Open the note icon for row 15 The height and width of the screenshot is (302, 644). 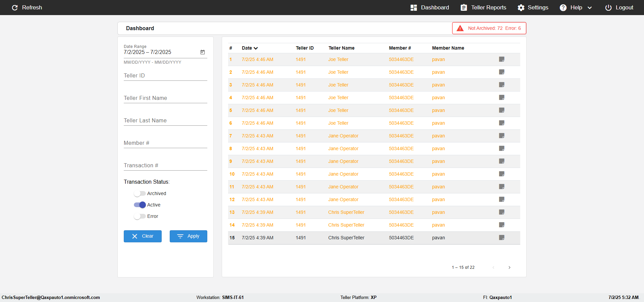pos(502,238)
